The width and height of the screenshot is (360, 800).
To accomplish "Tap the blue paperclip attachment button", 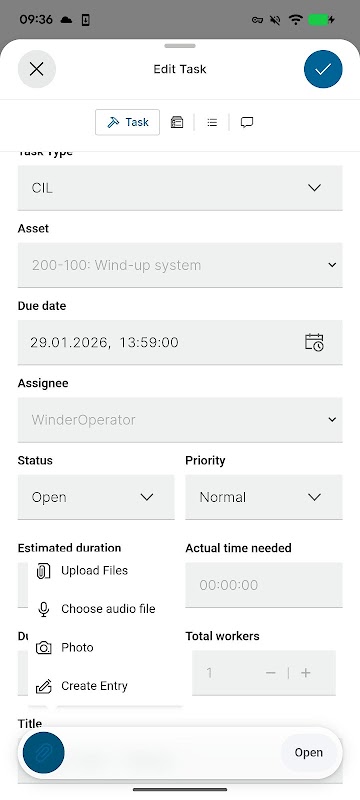I will point(43,753).
